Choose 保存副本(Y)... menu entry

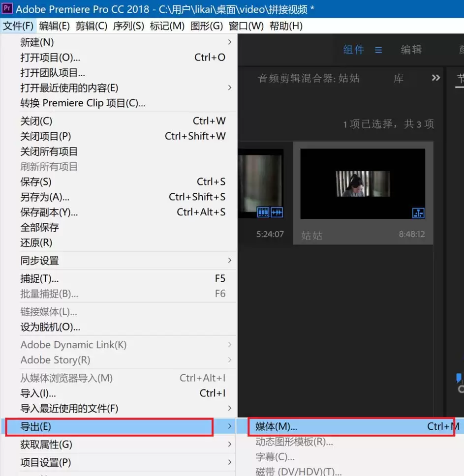point(119,212)
